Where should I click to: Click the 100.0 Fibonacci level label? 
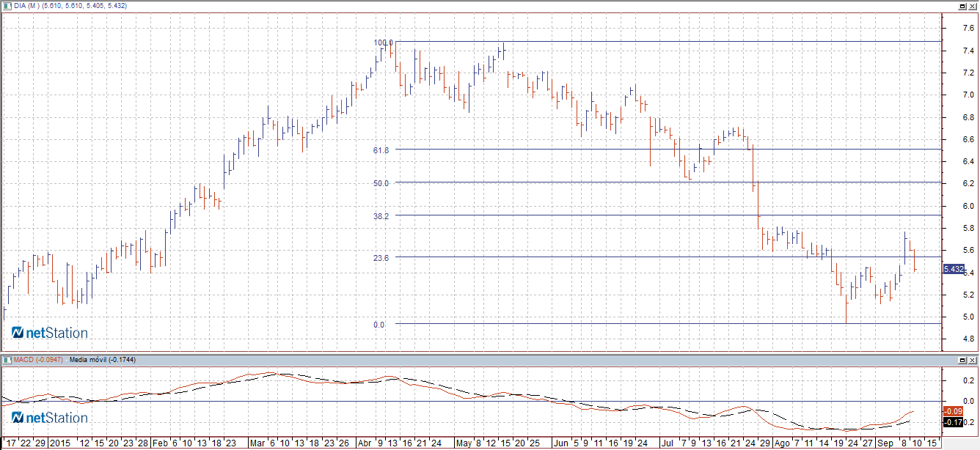383,43
